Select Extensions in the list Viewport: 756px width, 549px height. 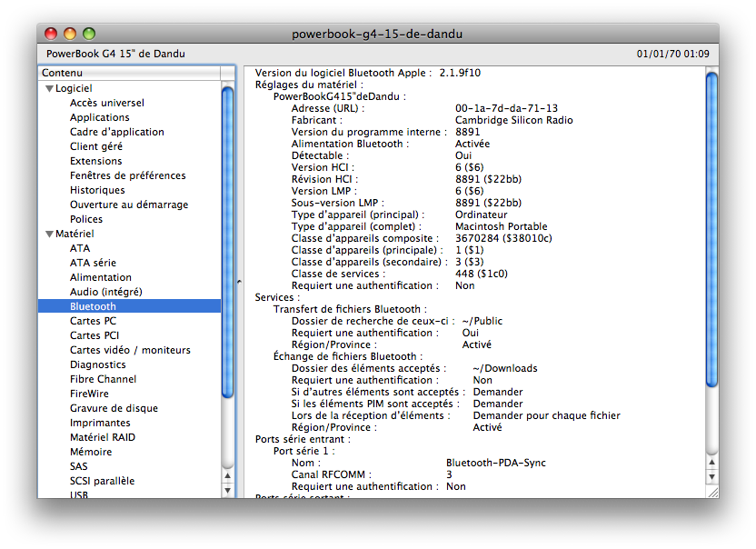click(96, 161)
